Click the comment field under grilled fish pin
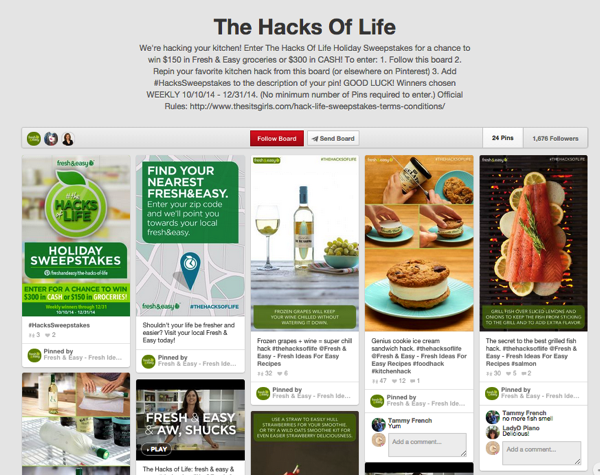Image resolution: width=600 pixels, height=475 pixels. coord(541,453)
